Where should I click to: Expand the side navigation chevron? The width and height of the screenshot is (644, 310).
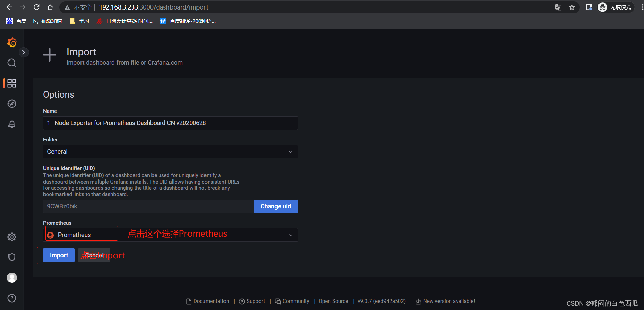[23, 52]
